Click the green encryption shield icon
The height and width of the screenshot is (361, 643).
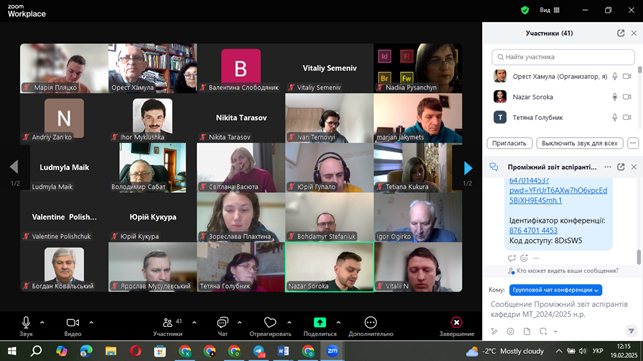(524, 10)
